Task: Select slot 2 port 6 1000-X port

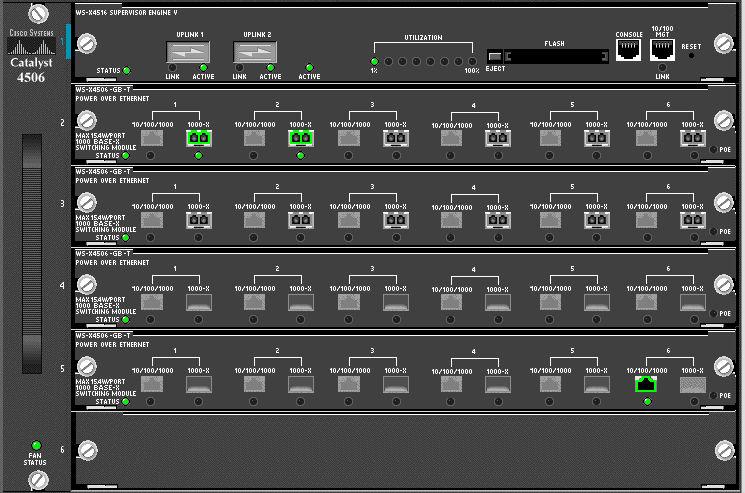Action: [693, 138]
